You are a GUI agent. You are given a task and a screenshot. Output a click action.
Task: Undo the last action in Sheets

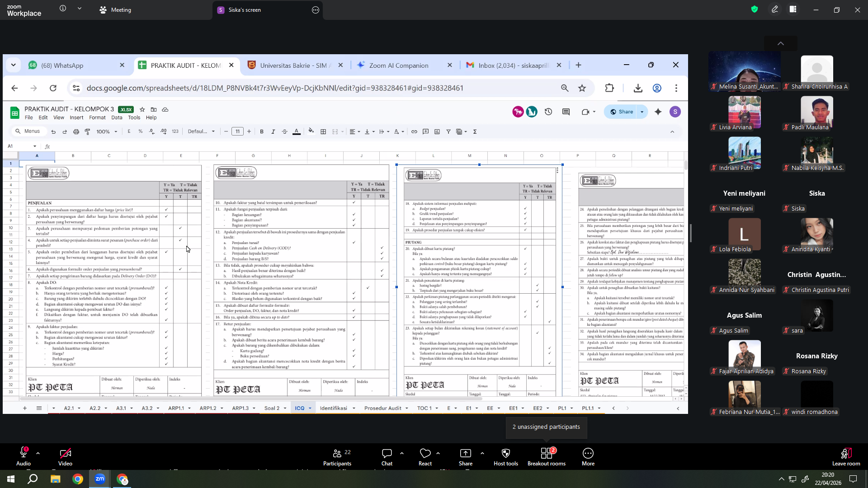(x=53, y=131)
